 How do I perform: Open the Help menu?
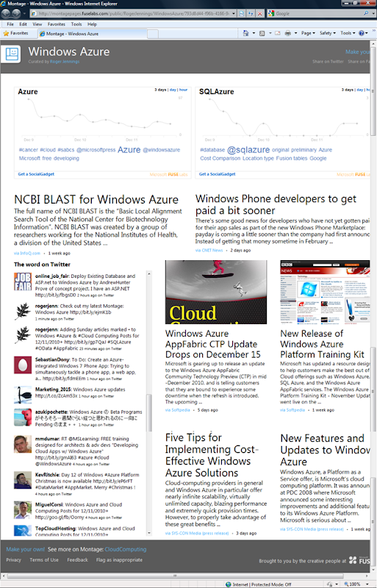coord(93,24)
